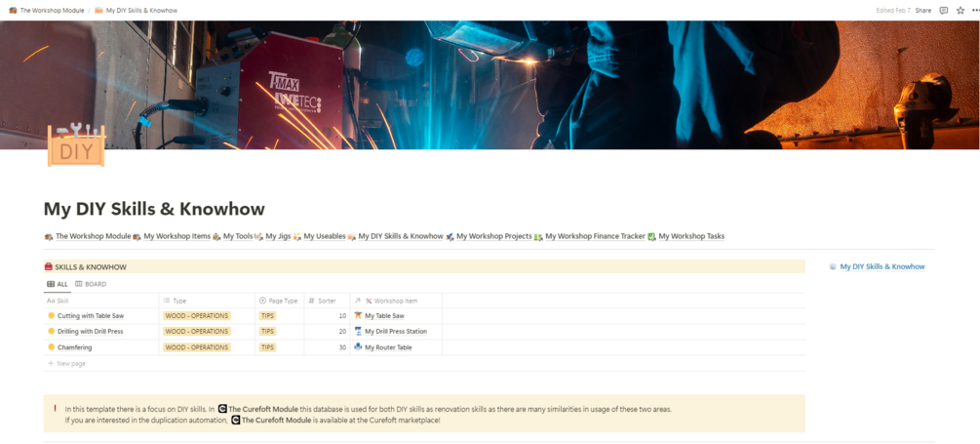980x444 pixels.
Task: Click yellow dot icon of Chamfering row
Action: click(52, 347)
